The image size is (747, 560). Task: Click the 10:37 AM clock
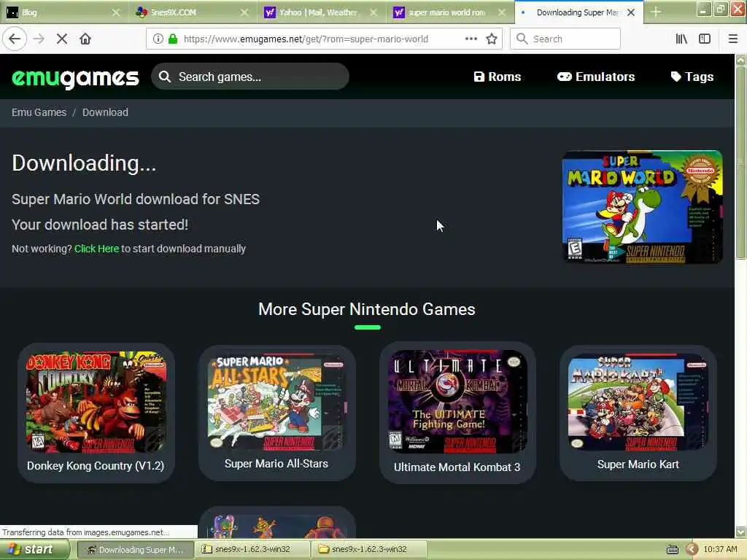point(720,550)
